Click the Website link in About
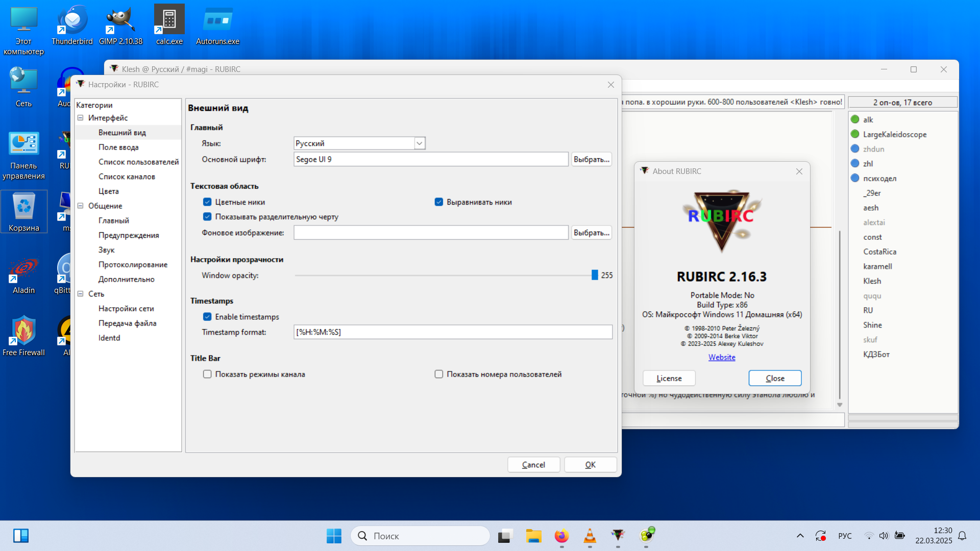 (722, 357)
